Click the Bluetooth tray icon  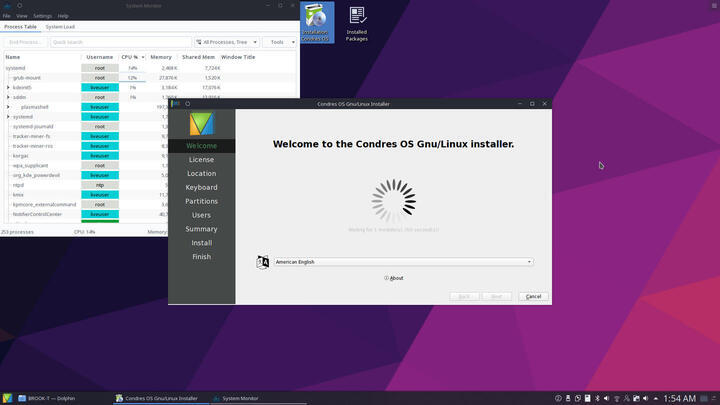pyautogui.click(x=597, y=398)
